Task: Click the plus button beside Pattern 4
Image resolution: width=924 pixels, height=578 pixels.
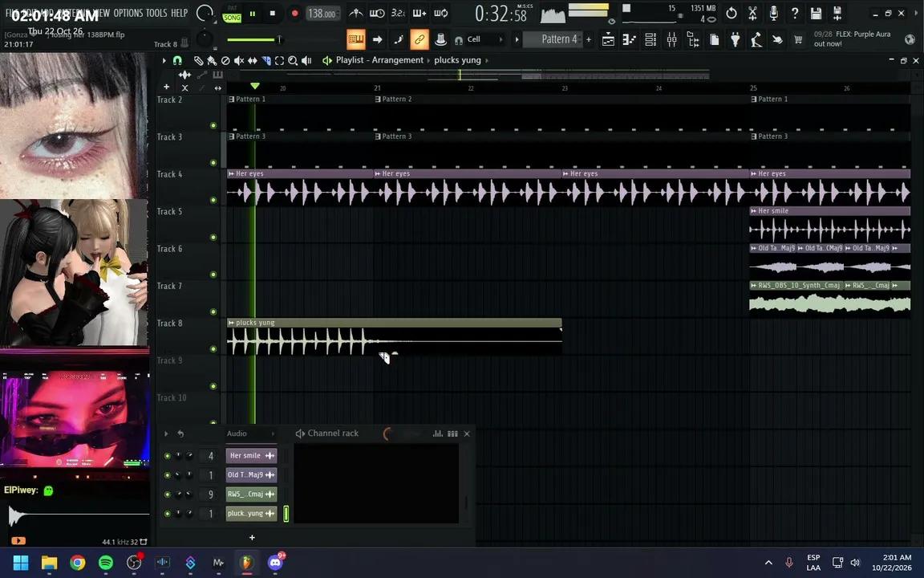Action: click(x=588, y=39)
